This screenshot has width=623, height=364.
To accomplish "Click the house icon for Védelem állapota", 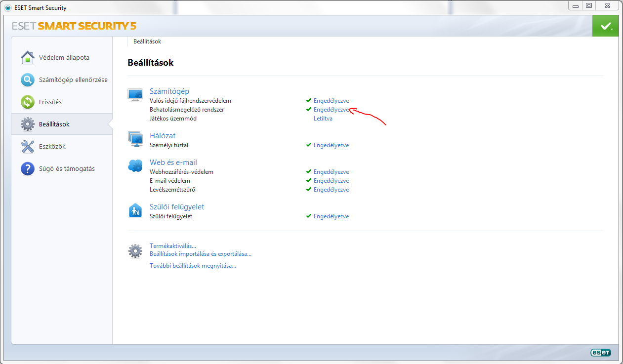I will 28,58.
